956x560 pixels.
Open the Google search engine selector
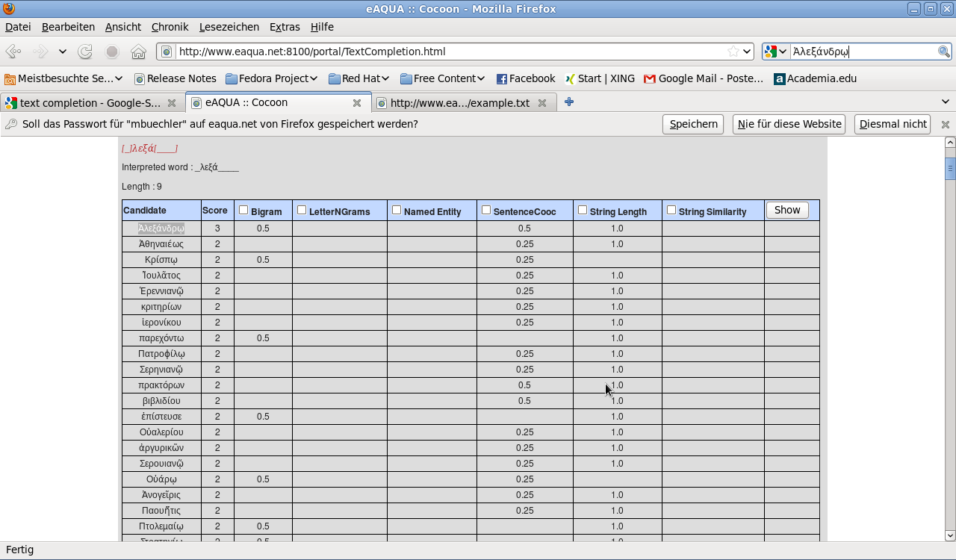point(776,52)
